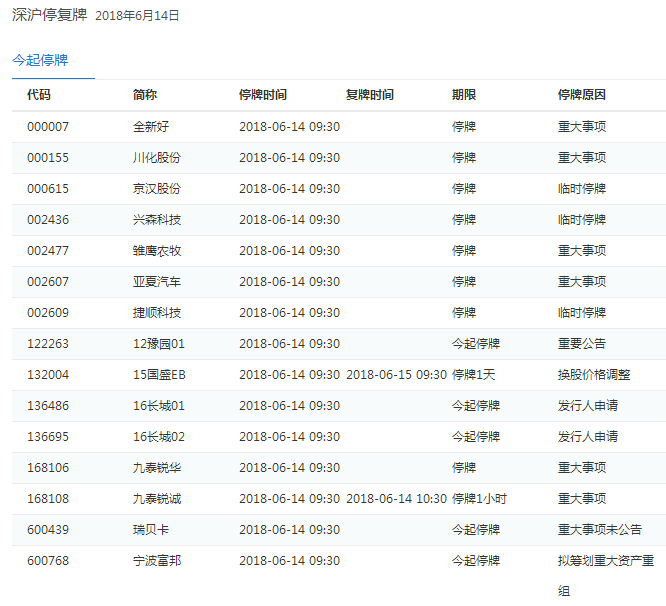Click bond name 12豫园01

[x=159, y=344]
